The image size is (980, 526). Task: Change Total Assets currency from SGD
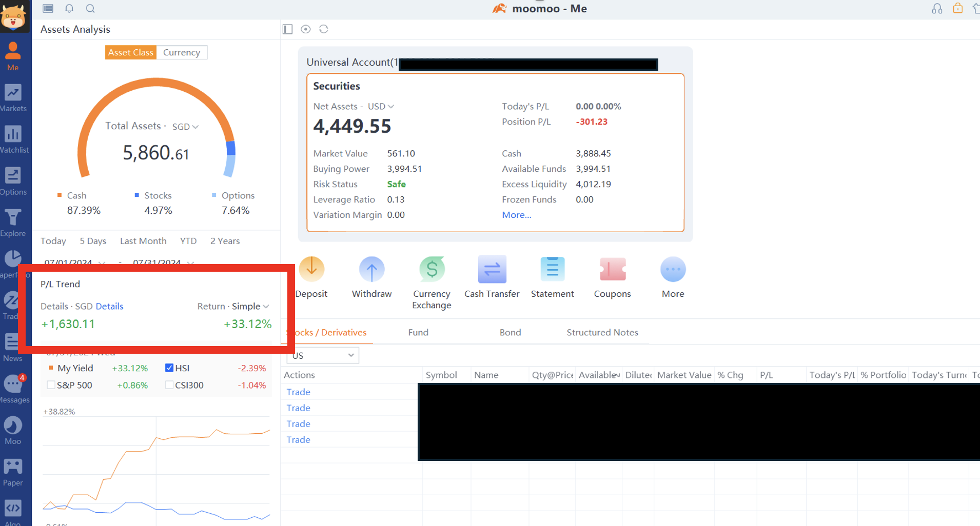185,127
